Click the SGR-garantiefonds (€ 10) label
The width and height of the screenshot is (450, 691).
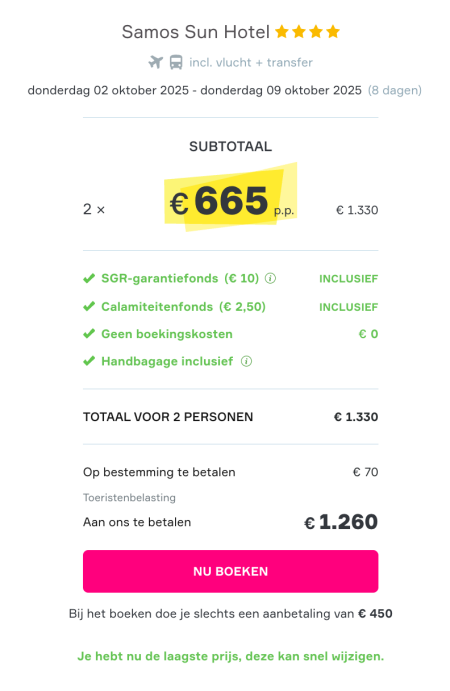coord(180,279)
